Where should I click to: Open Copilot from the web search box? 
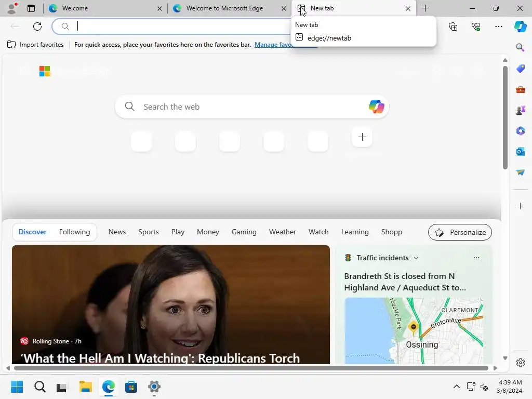pyautogui.click(x=376, y=107)
